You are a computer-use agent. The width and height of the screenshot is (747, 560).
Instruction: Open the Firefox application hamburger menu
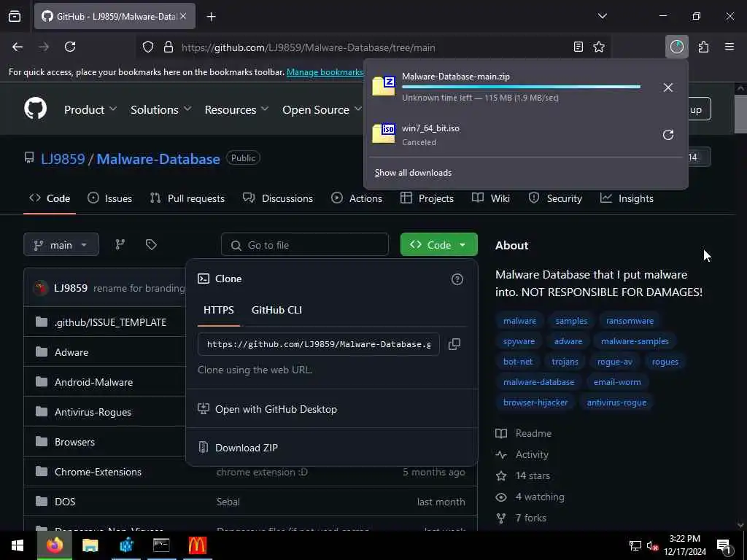(x=729, y=47)
